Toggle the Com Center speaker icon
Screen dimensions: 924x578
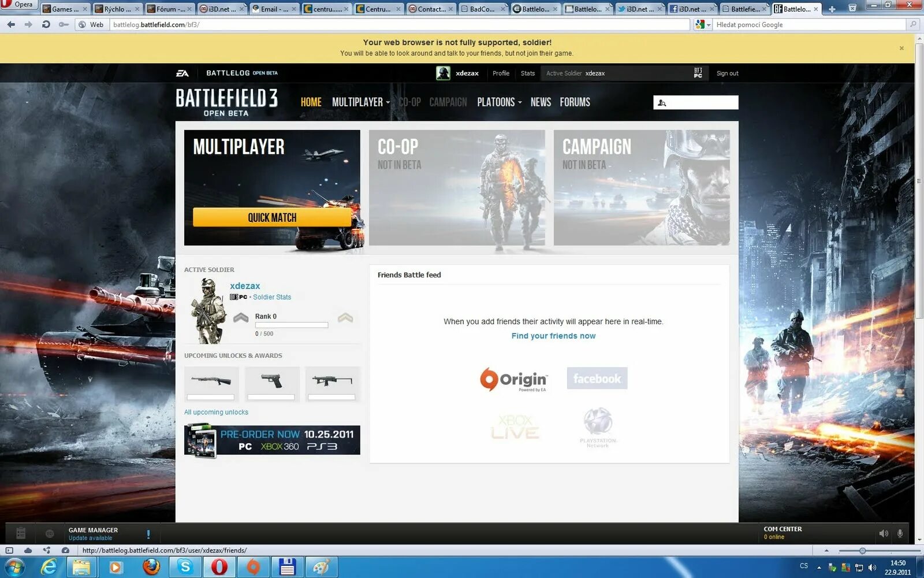pos(884,533)
